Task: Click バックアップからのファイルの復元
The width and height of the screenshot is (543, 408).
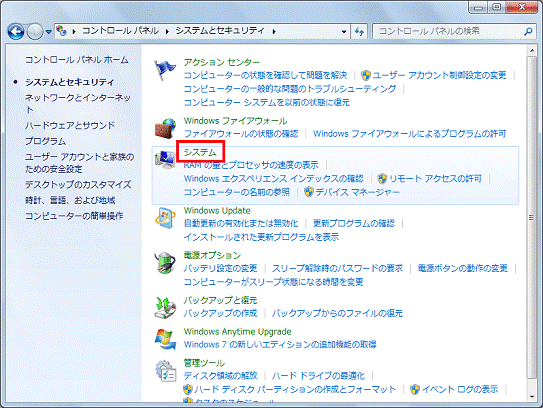Action: [337, 313]
